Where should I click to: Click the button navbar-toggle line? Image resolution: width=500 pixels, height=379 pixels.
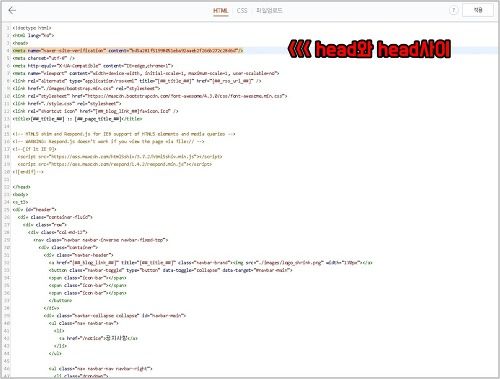coord(170,270)
